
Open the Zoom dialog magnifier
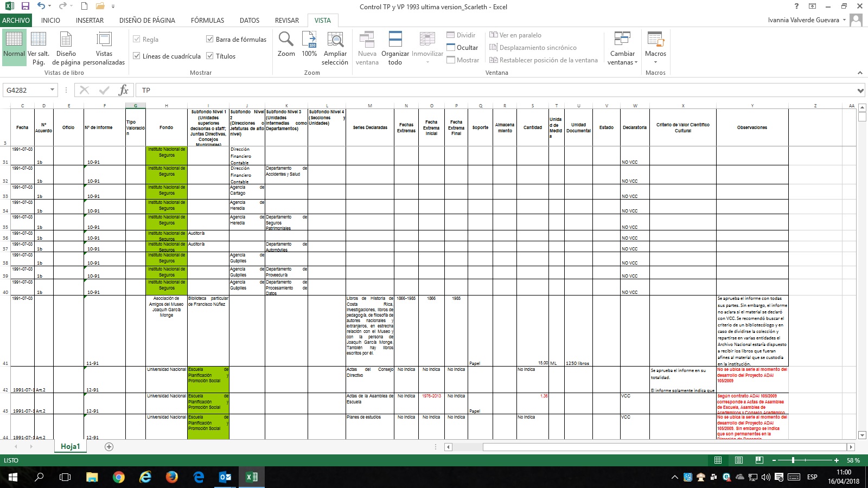[286, 44]
